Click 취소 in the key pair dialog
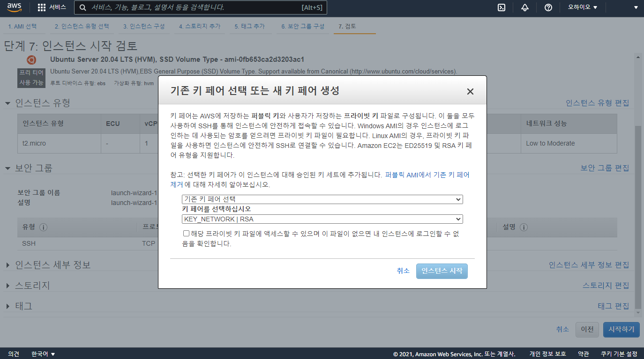The image size is (644, 359). point(403,271)
